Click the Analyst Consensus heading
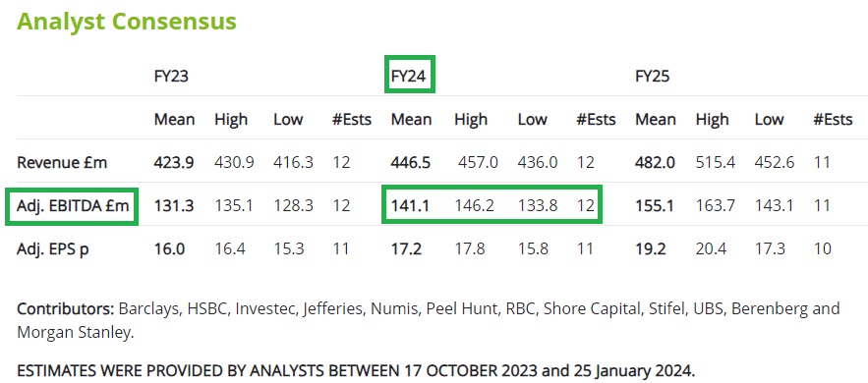Viewport: 868px width, 383px height. (x=126, y=21)
